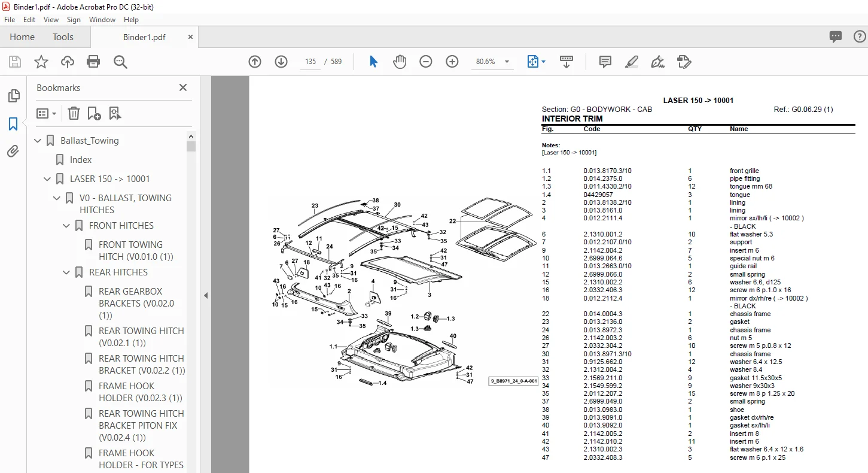Open the Index bookmark

[x=81, y=160]
